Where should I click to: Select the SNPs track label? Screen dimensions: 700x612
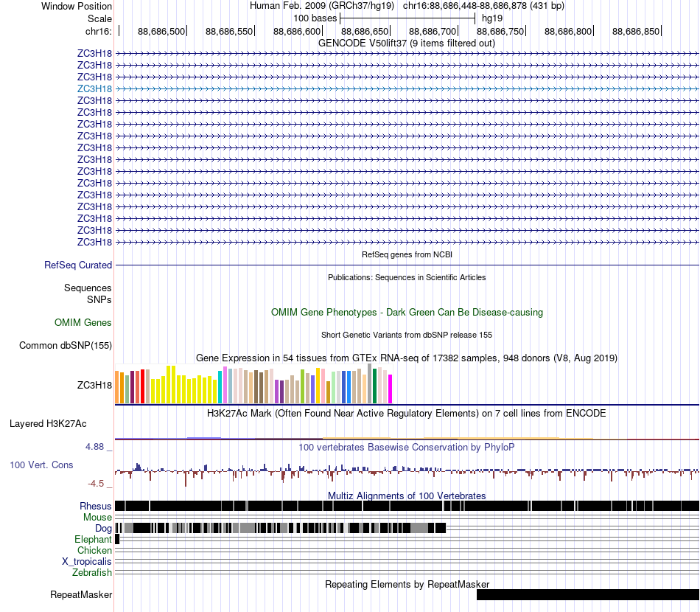[99, 300]
